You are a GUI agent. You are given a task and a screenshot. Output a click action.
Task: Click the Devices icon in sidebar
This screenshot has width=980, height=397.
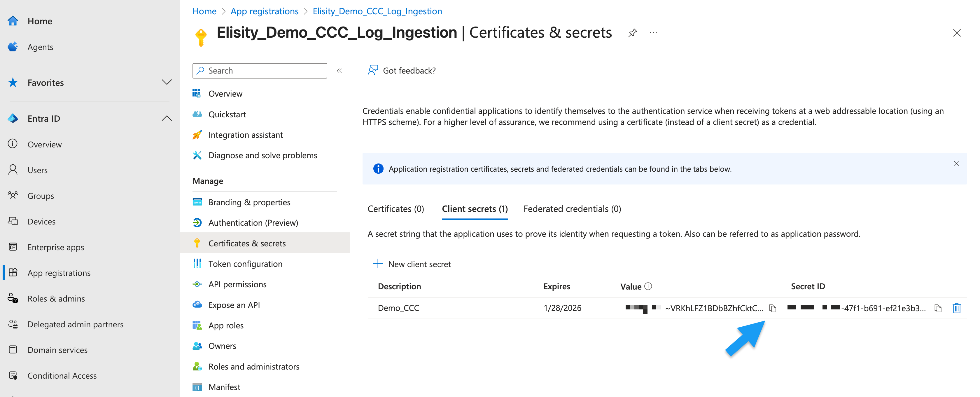[x=13, y=221]
